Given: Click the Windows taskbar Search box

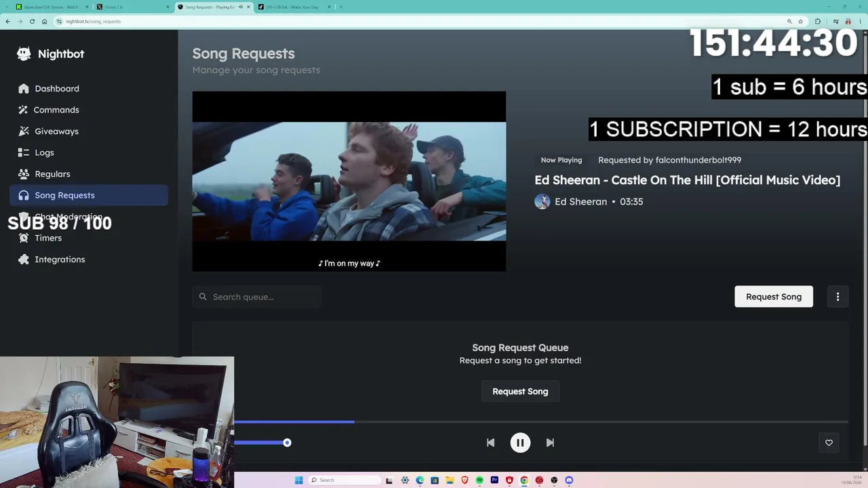Looking at the screenshot, I should tap(344, 481).
